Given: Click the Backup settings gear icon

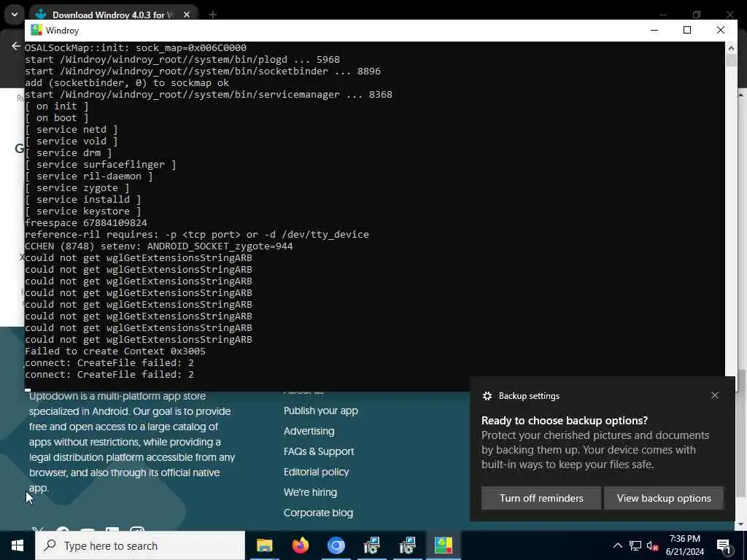Looking at the screenshot, I should pos(487,396).
